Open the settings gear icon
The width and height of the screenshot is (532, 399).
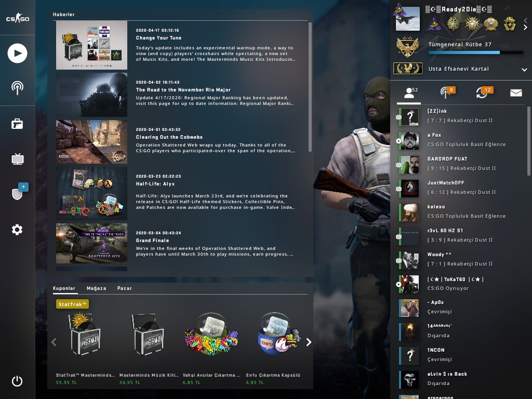[17, 230]
